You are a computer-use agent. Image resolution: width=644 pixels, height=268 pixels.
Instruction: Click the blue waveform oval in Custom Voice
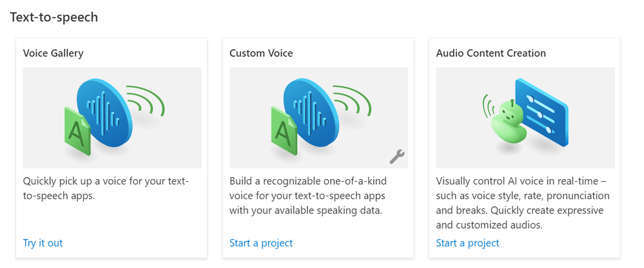310,106
